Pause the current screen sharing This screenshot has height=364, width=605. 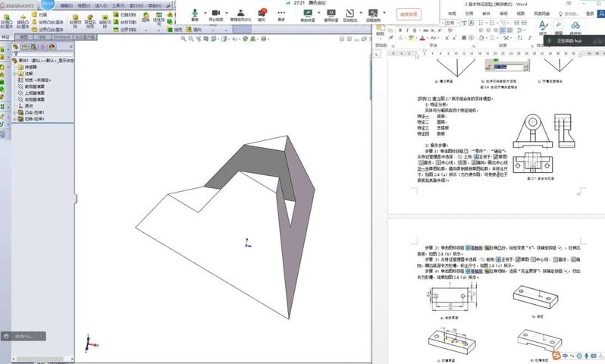pos(331,14)
